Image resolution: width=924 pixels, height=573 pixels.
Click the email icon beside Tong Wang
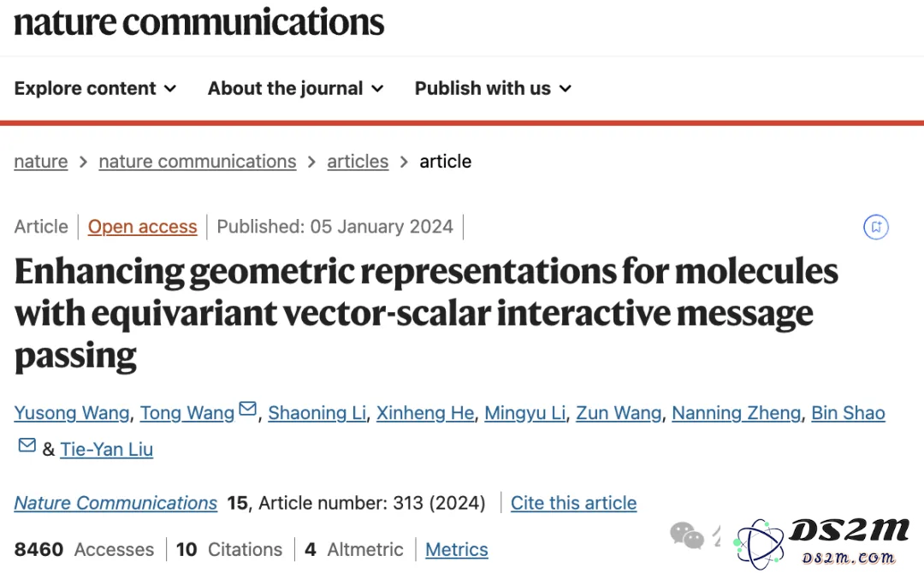[x=247, y=408]
